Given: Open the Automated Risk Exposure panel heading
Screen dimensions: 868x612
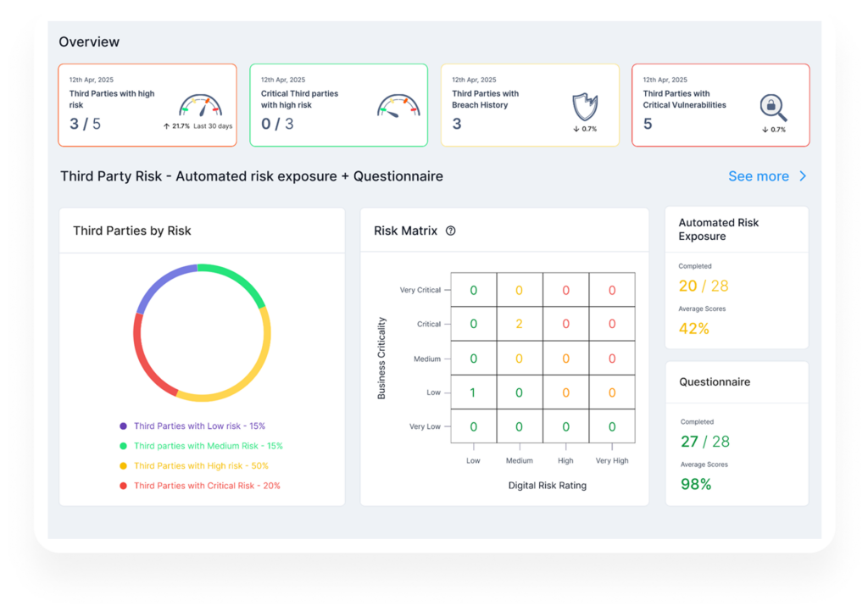Looking at the screenshot, I should [719, 229].
